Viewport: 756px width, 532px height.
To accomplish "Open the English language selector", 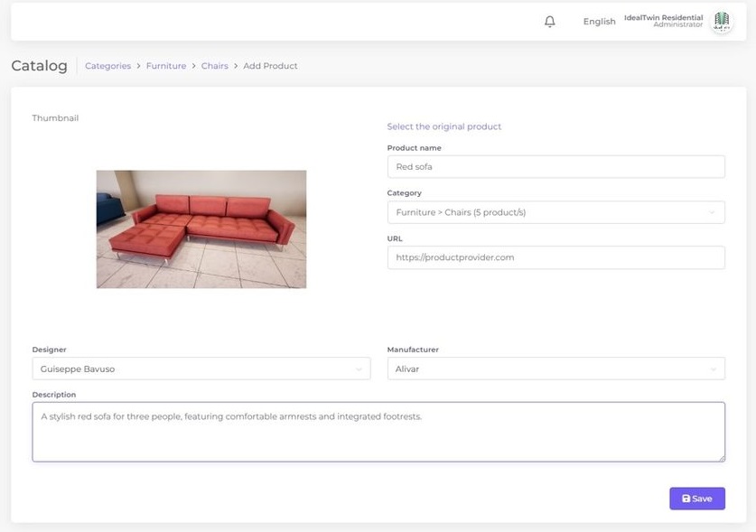I will click(x=599, y=22).
